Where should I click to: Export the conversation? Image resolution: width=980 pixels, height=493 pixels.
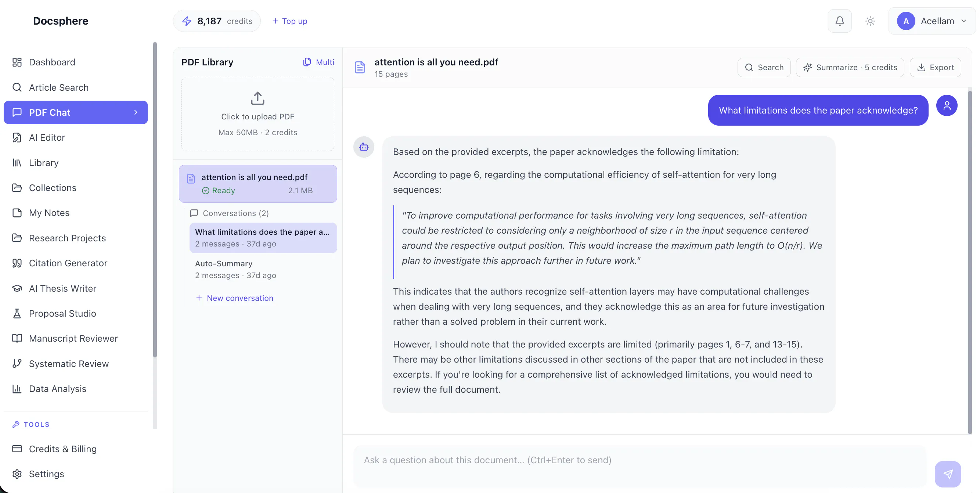point(935,67)
